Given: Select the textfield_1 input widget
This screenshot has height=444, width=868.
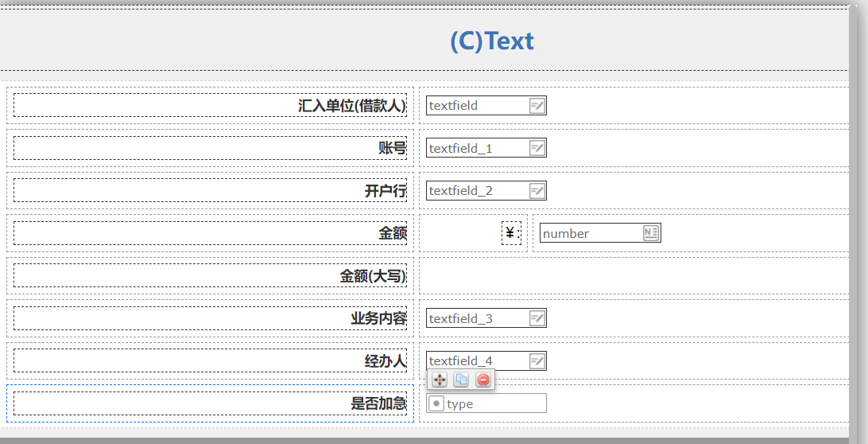Looking at the screenshot, I should click(486, 148).
